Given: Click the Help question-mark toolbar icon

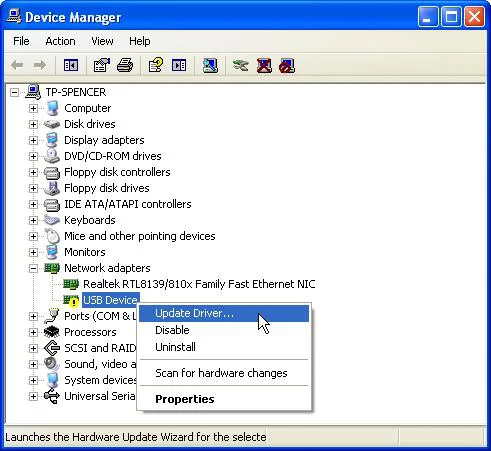Looking at the screenshot, I should 155,65.
